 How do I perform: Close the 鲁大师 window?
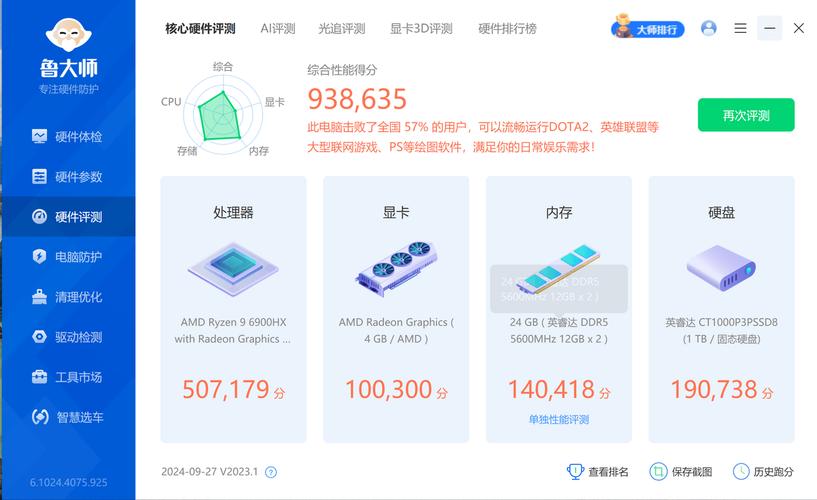click(x=799, y=28)
